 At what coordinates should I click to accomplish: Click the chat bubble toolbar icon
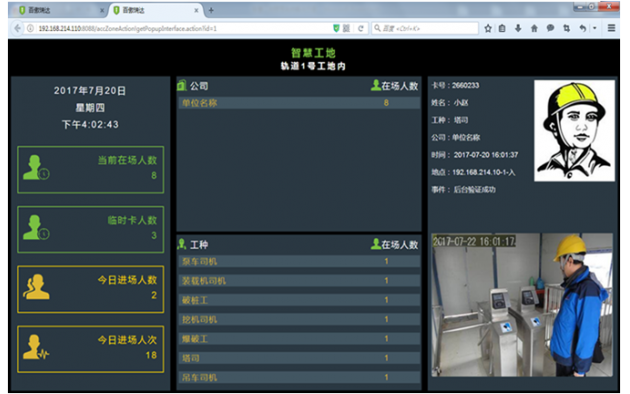coord(550,28)
